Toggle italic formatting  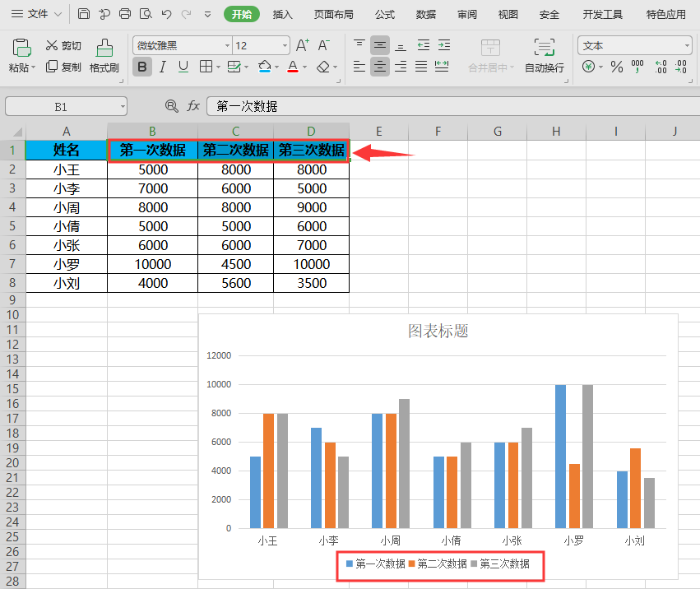coord(163,67)
